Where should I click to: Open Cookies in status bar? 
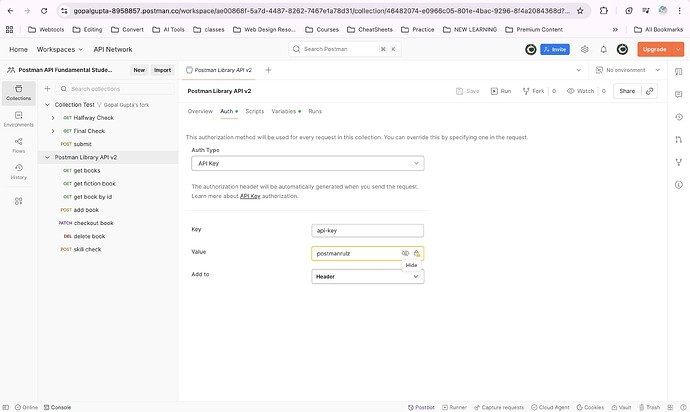click(590, 408)
